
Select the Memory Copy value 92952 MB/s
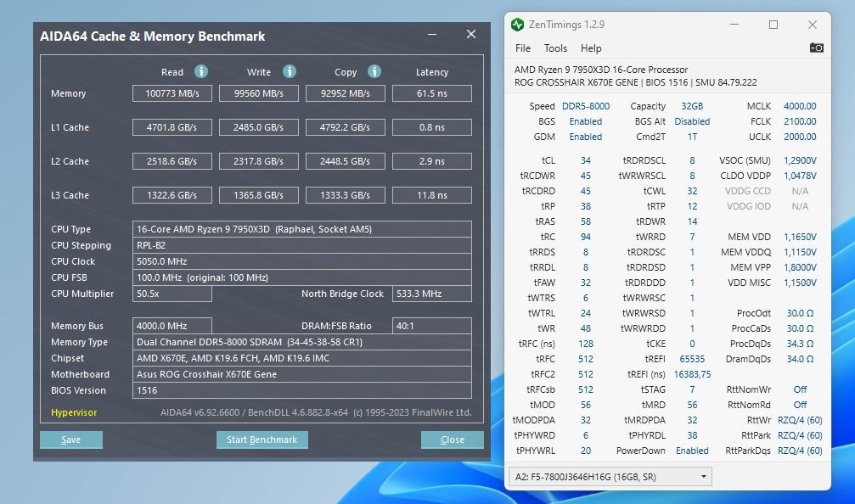click(x=346, y=93)
